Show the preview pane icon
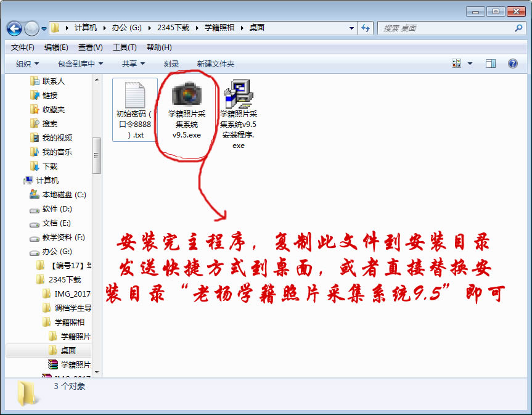The width and height of the screenshot is (532, 415). (491, 64)
